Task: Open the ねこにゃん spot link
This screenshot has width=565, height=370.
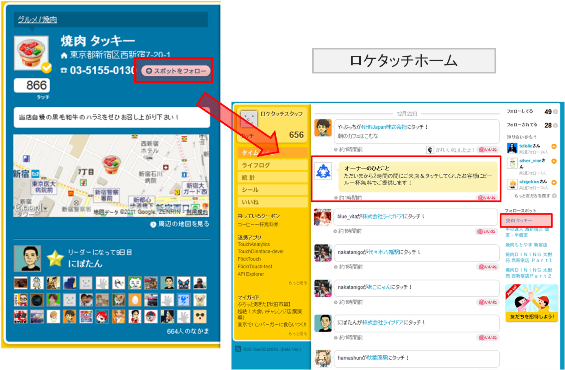Action: [x=378, y=287]
